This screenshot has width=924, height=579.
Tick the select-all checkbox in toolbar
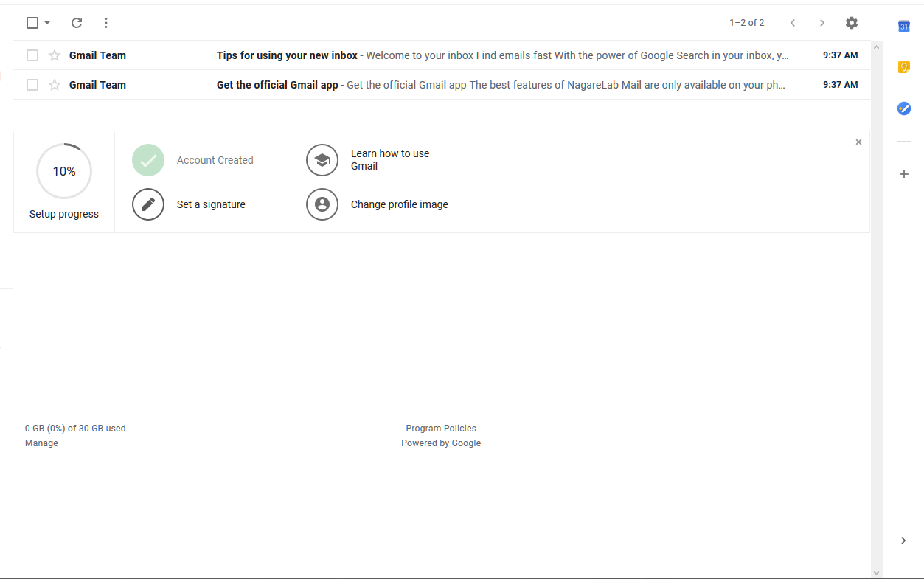pyautogui.click(x=32, y=23)
